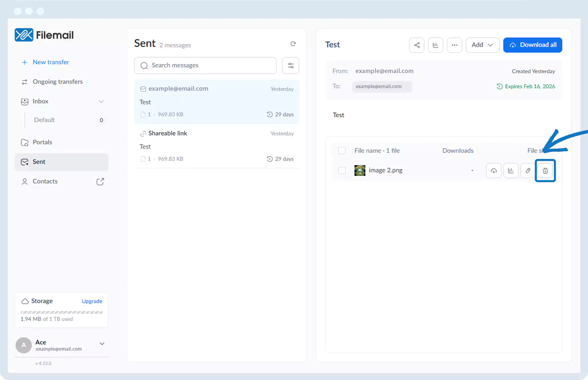The width and height of the screenshot is (588, 380).
Task: Open Contacts external link icon
Action: coord(100,182)
